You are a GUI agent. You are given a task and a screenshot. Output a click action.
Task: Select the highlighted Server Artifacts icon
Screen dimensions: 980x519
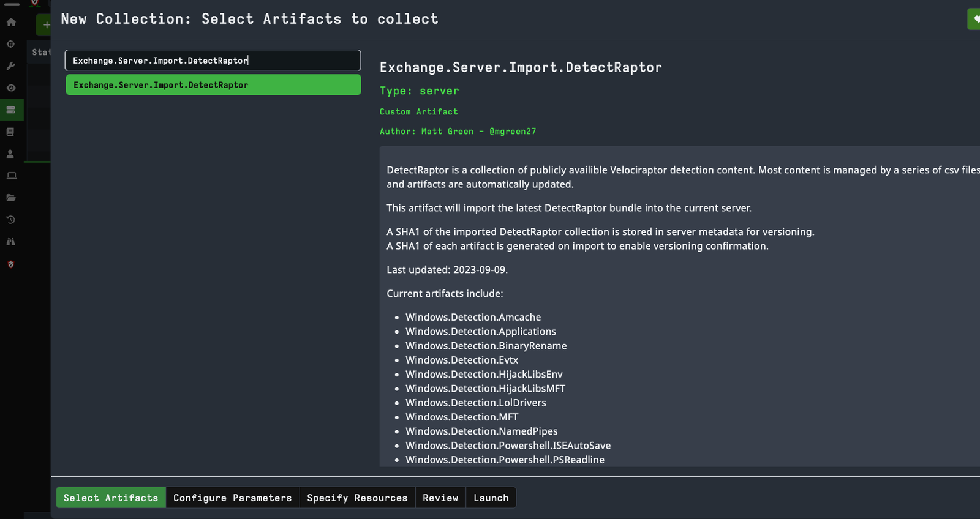click(11, 110)
